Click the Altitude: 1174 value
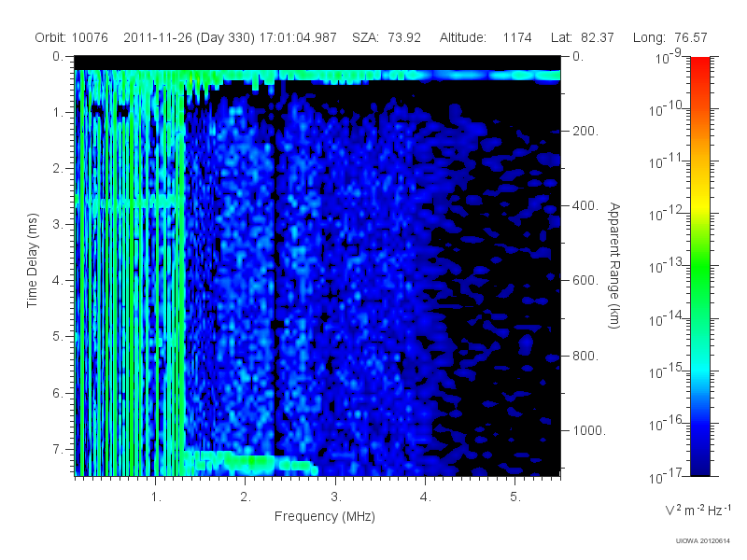The image size is (747, 560). click(x=486, y=37)
